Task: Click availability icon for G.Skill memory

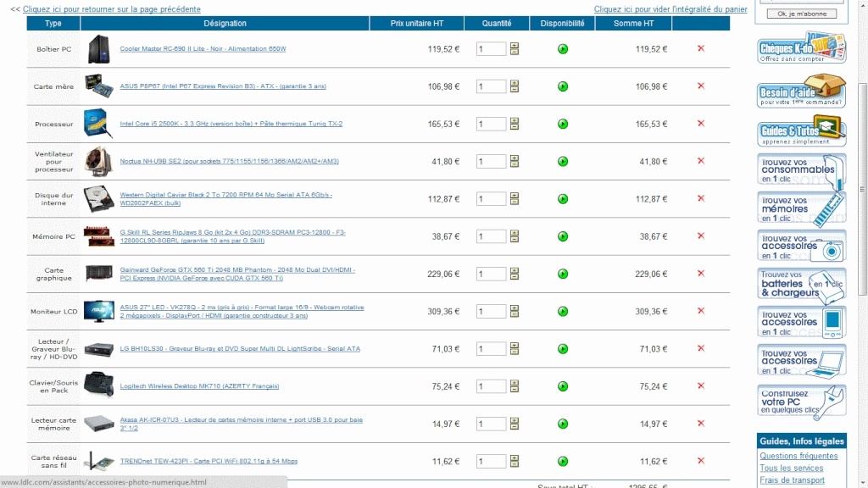Action: tap(563, 236)
